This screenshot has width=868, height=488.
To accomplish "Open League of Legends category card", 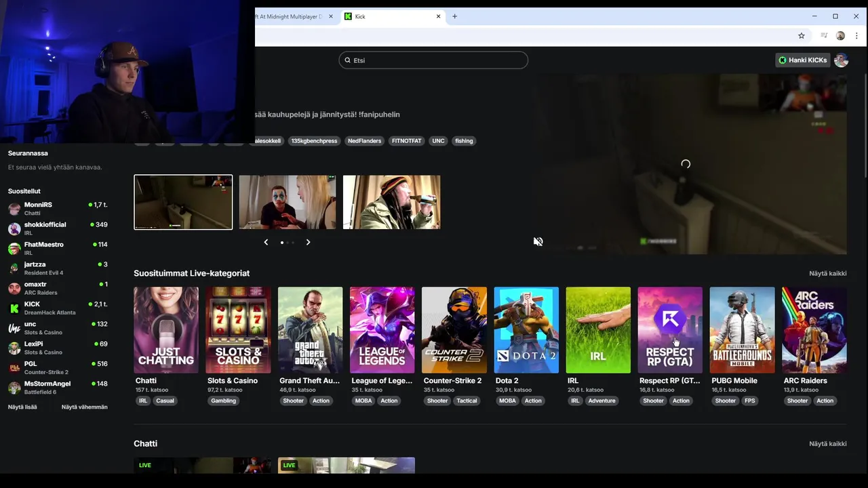I will pos(382,330).
